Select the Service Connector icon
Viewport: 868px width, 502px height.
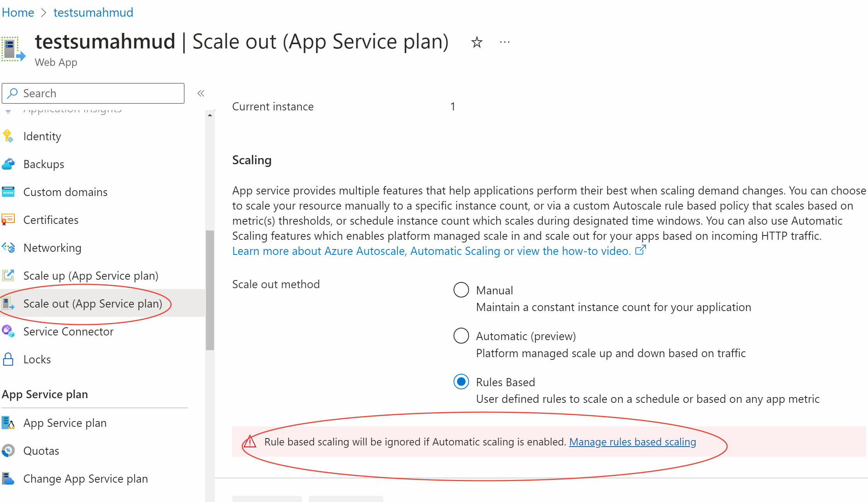click(x=8, y=331)
